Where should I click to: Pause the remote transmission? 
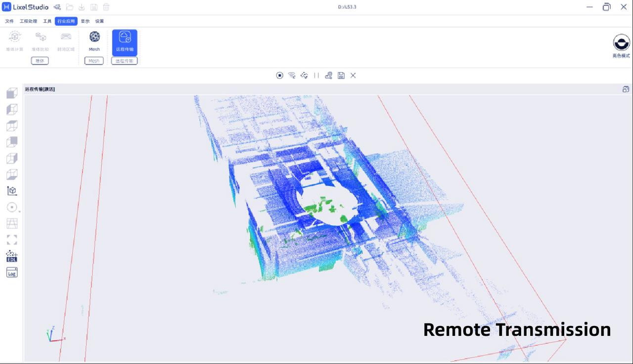(316, 76)
